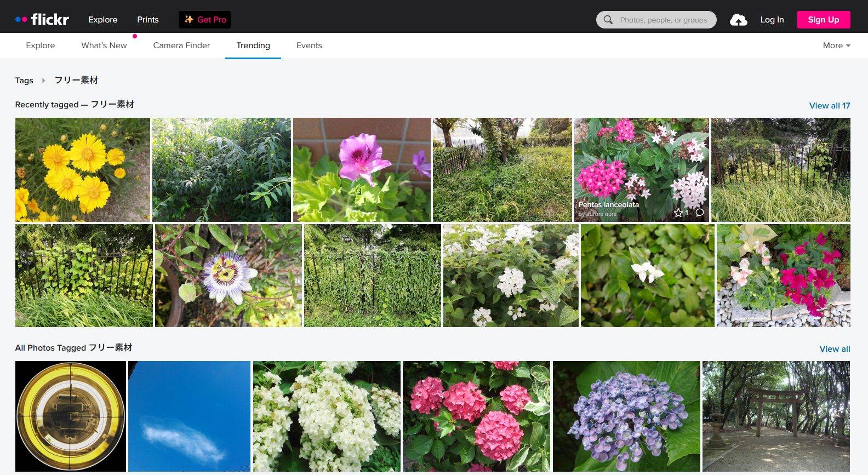This screenshot has height=475, width=868.
Task: Open the Camera Finder tab
Action: click(181, 45)
